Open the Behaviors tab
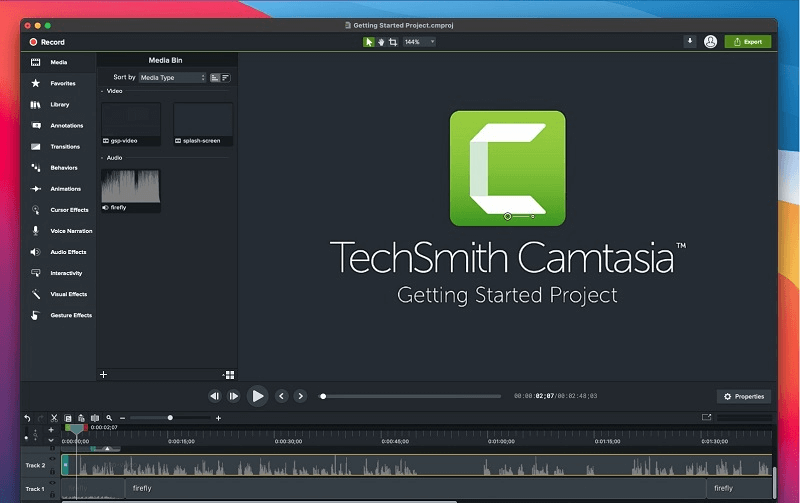The width and height of the screenshot is (800, 503). pyautogui.click(x=58, y=168)
